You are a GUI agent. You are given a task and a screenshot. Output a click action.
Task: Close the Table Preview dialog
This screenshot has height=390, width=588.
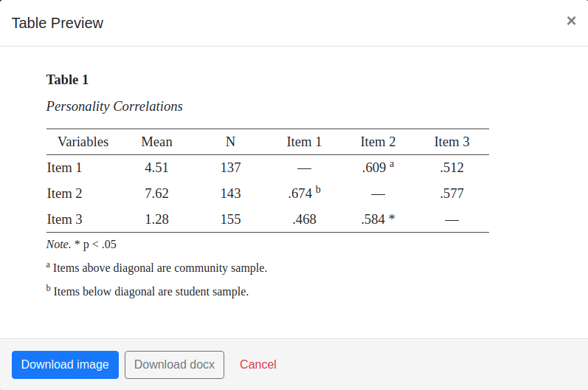(x=571, y=21)
